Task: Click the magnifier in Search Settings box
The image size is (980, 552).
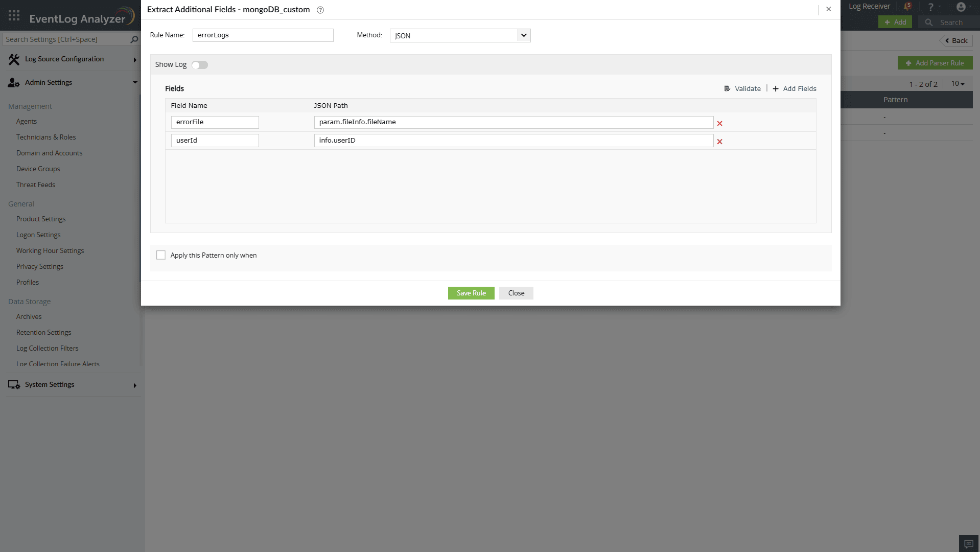Action: (133, 39)
